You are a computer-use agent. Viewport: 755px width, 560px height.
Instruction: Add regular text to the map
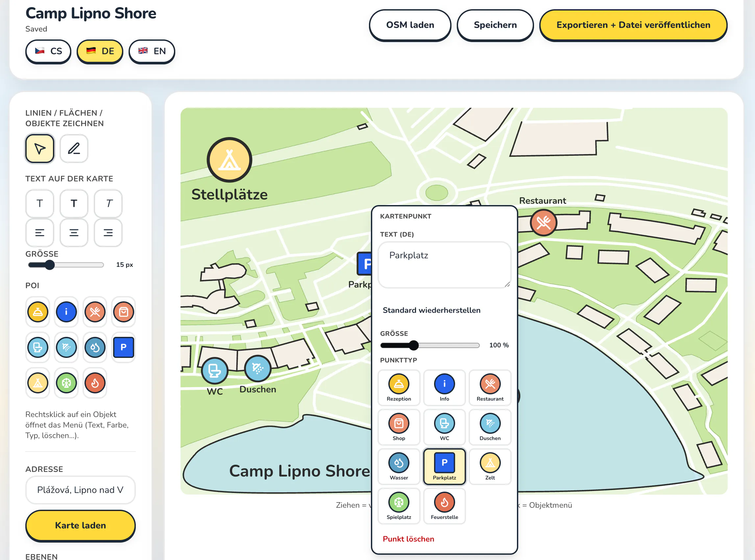[x=40, y=203]
